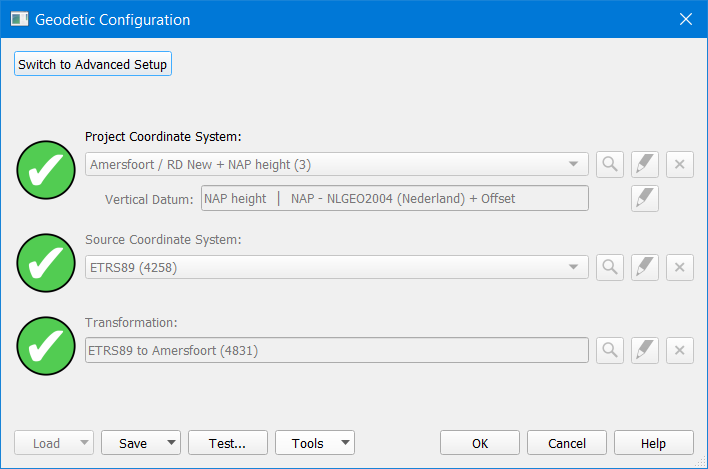
Task: Clear the Project Coordinate System selection
Action: tap(679, 164)
